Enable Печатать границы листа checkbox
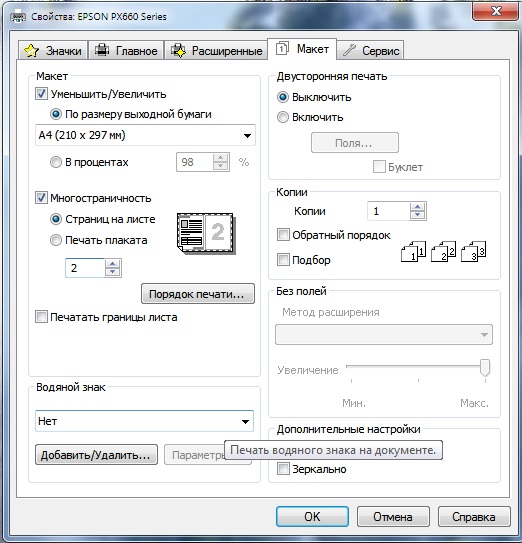This screenshot has height=543, width=522. tap(41, 317)
